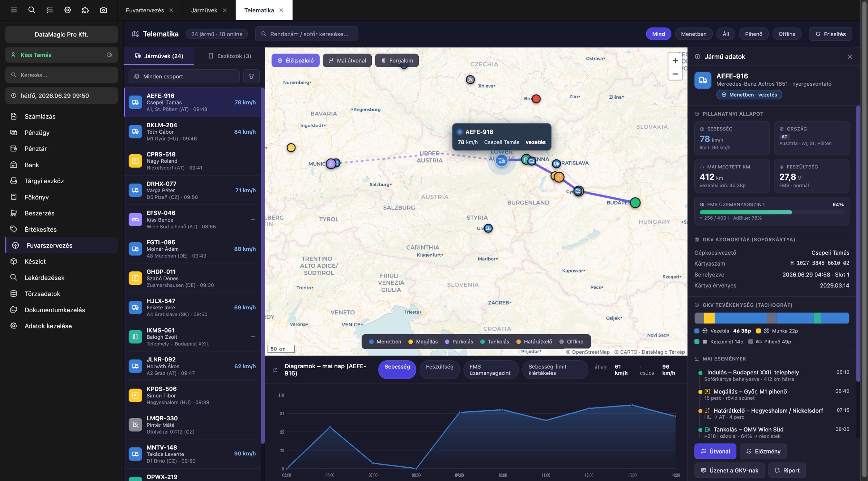Zoom out the map with minus button
Screen dimensions: 868x481
click(675, 74)
